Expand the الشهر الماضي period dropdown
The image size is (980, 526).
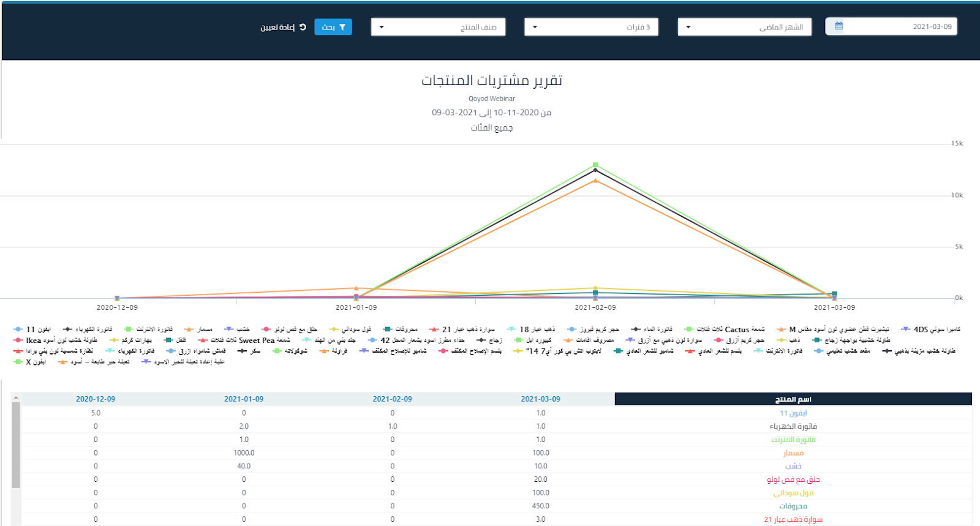tap(744, 27)
